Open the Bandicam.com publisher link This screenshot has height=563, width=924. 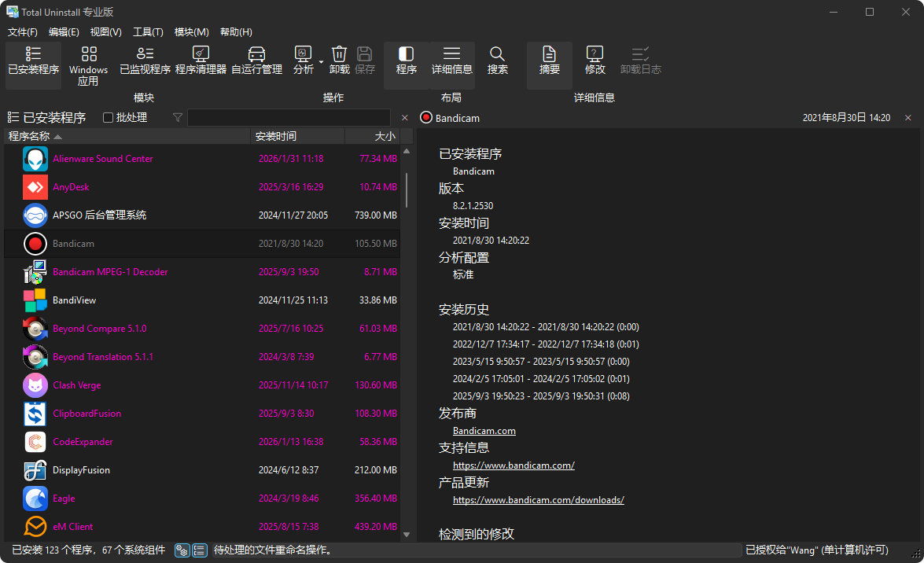click(x=484, y=430)
